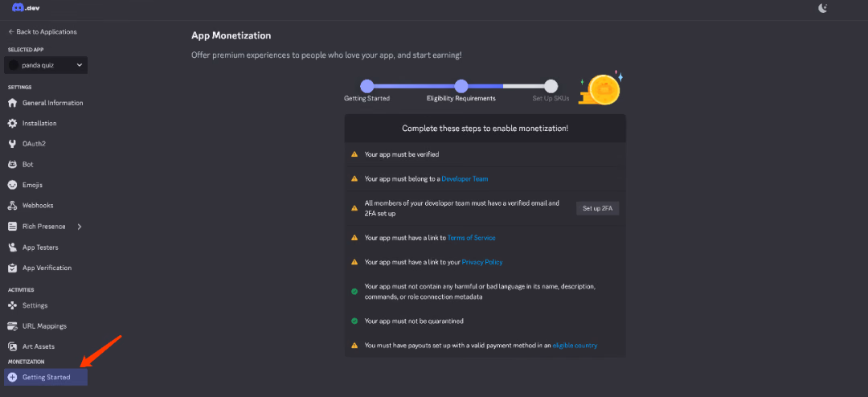The height and width of the screenshot is (397, 868).
Task: Click green check beside harmful language requirement
Action: (354, 291)
